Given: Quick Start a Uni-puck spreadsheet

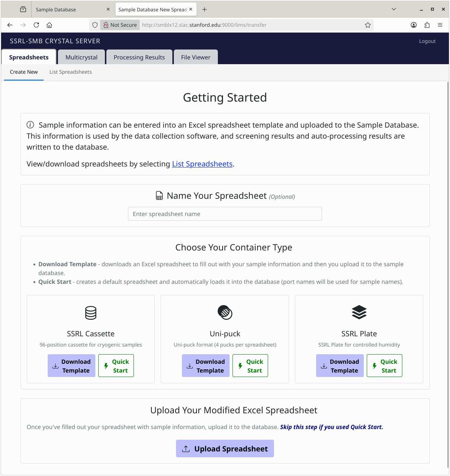Looking at the screenshot, I should (250, 366).
